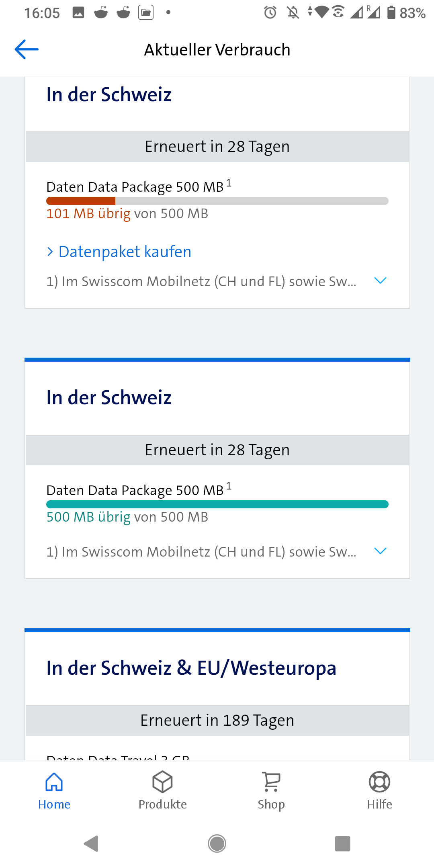Viewport: 434px width, 868px height.
Task: Tap the Erneuert in 189 Tagen banner
Action: (x=217, y=721)
